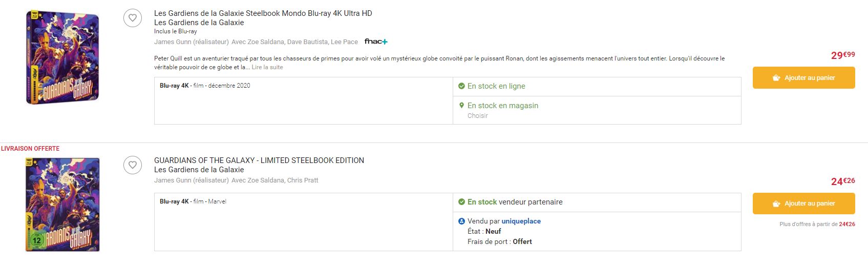Open Plus d'offres à partir de 24€26

[817, 224]
